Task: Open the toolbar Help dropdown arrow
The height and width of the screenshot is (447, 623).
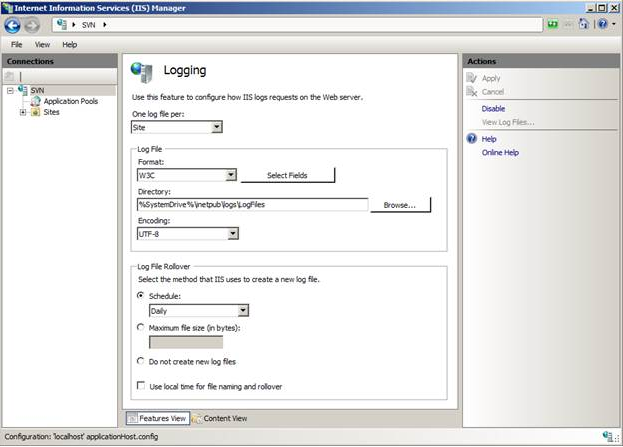Action: (613, 24)
